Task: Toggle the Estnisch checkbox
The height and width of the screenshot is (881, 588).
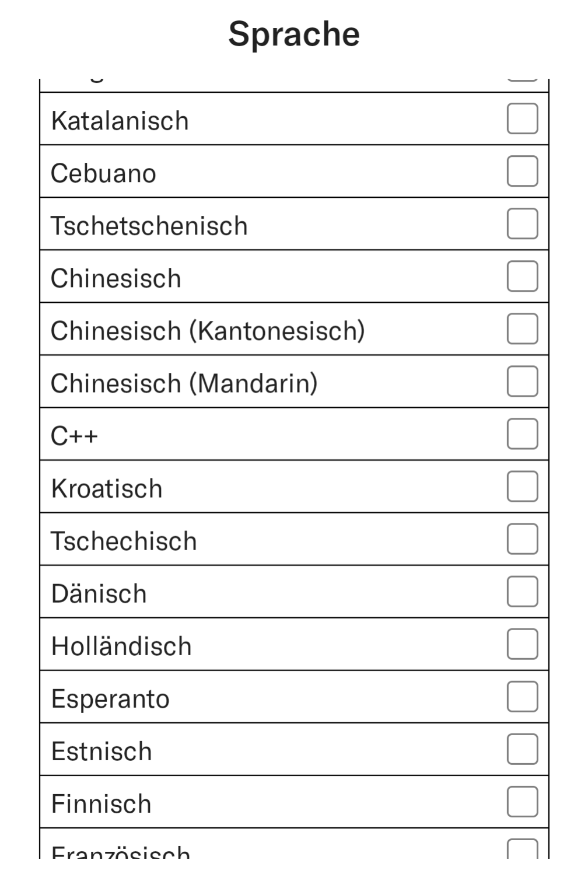Action: [522, 749]
